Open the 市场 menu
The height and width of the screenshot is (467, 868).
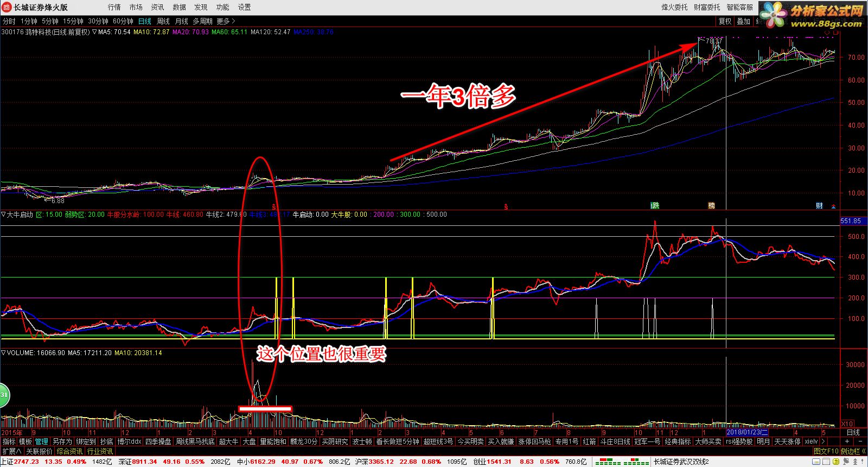(136, 7)
